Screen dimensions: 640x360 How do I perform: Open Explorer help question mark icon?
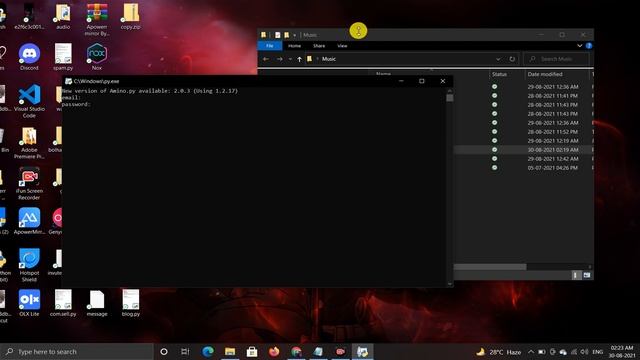click(589, 46)
